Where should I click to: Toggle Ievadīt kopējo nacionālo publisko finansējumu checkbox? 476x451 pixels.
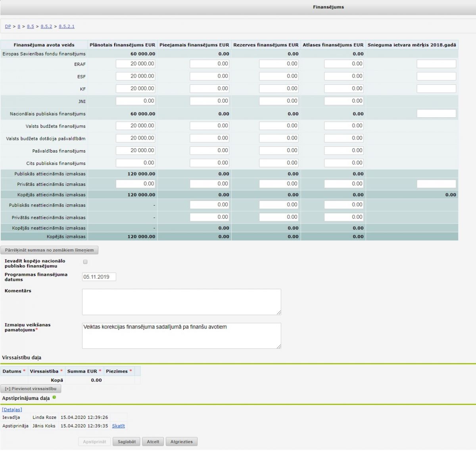pos(85,262)
